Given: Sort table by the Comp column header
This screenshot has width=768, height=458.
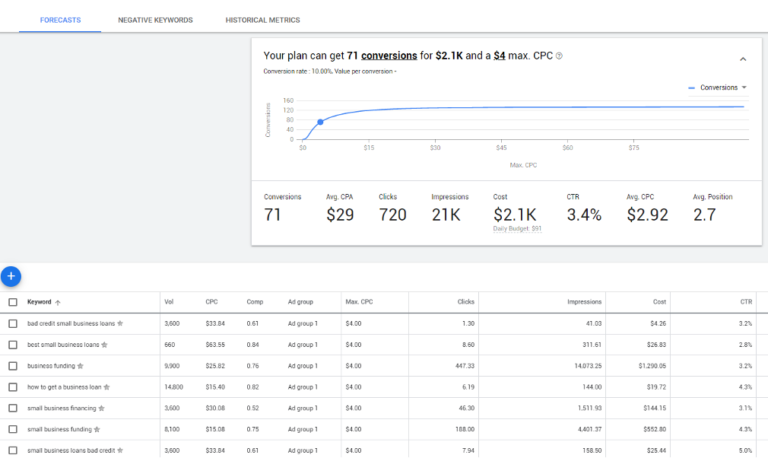Looking at the screenshot, I should 255,302.
